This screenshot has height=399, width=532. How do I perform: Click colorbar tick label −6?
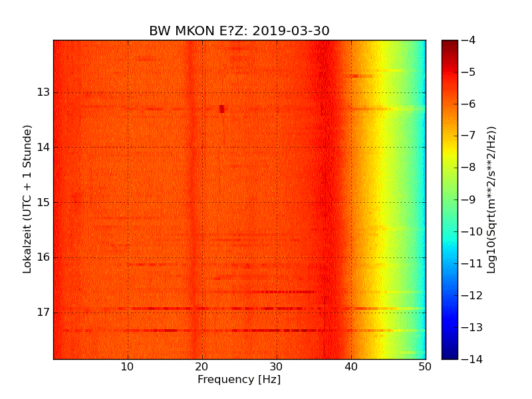pyautogui.click(x=469, y=104)
